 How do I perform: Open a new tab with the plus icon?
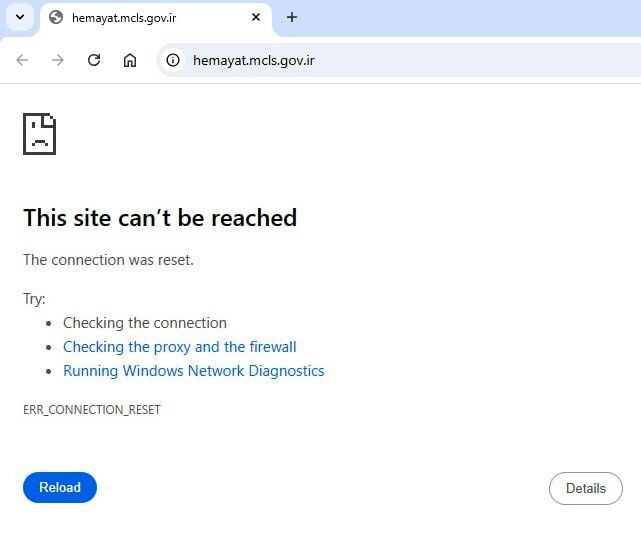pyautogui.click(x=292, y=17)
